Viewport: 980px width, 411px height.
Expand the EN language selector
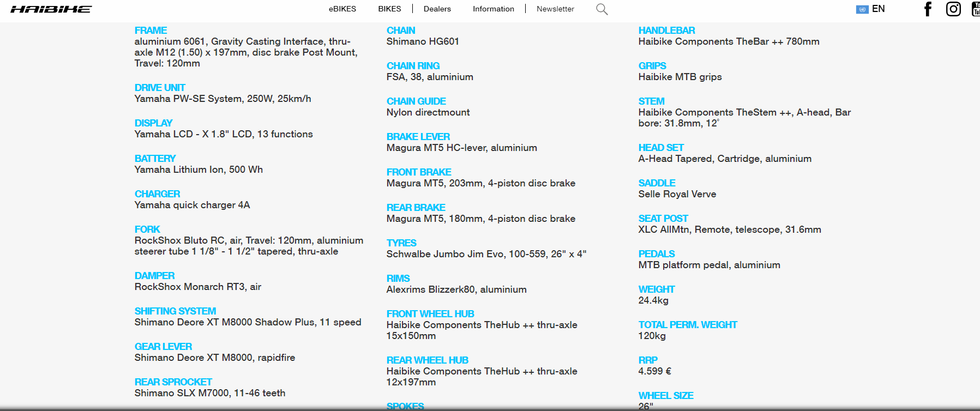[x=878, y=9]
